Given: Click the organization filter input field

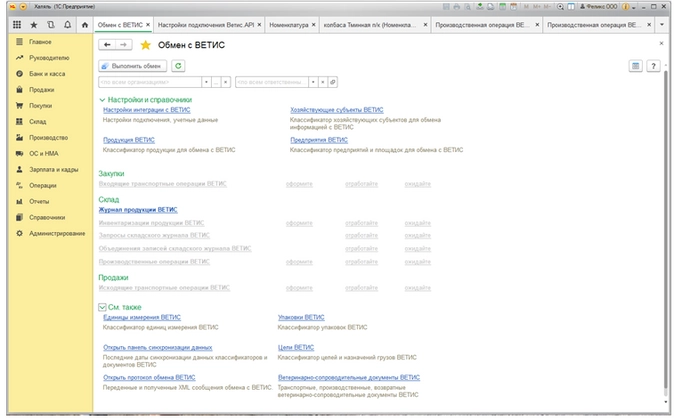Looking at the screenshot, I should tap(150, 82).
